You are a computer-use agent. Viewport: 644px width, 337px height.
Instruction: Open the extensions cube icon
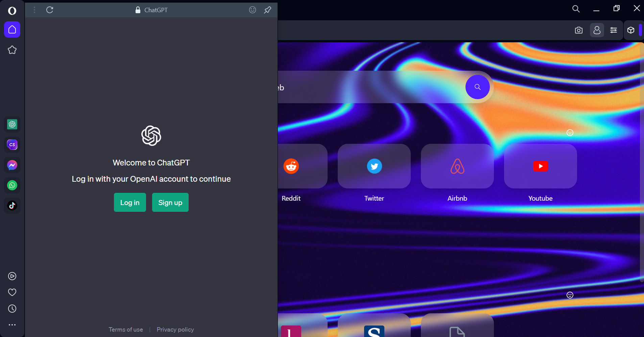[631, 30]
